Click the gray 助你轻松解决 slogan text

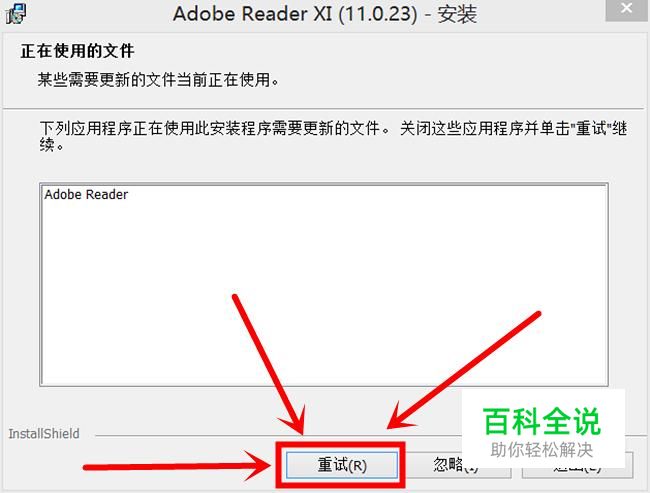(541, 450)
